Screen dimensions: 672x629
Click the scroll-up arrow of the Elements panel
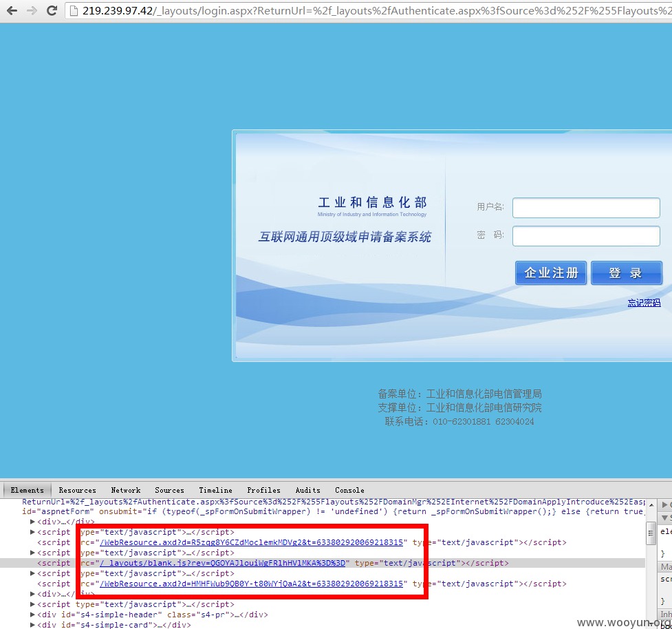coord(651,504)
